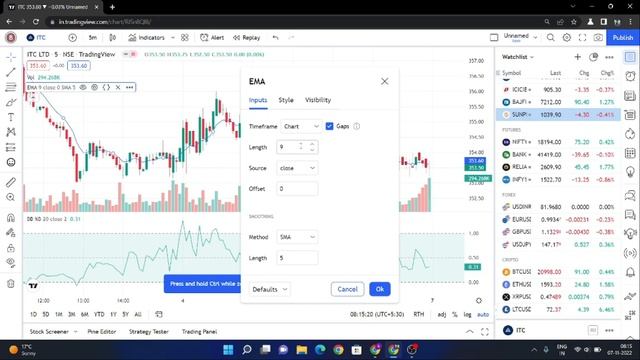Open EMA indicator settings gear on legend
This screenshot has width=640, height=360.
coord(94,87)
